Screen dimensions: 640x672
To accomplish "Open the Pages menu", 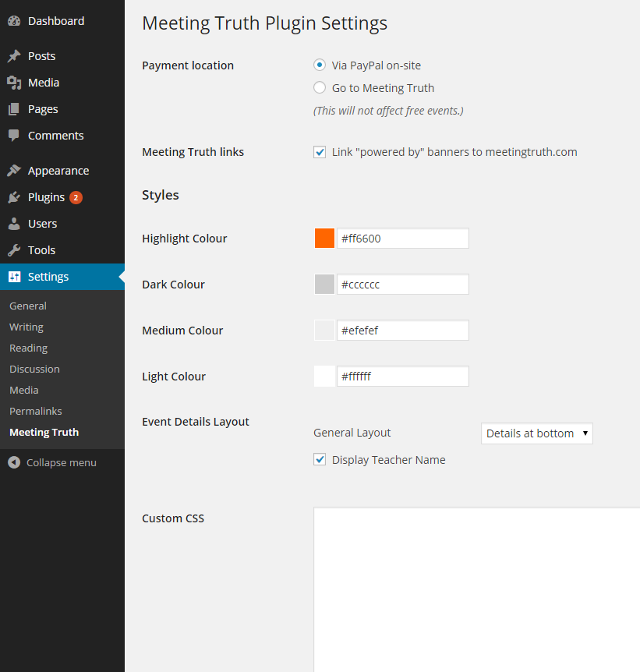I will pyautogui.click(x=62, y=109).
